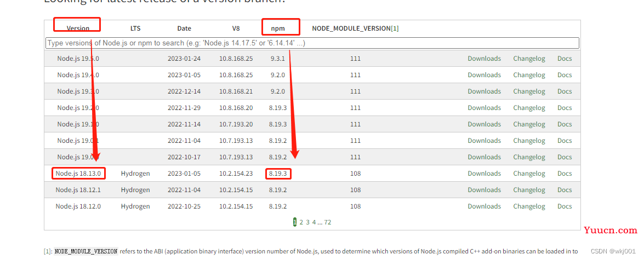Go to pagination page 2
Screen dimensions: 644x260
click(x=301, y=222)
